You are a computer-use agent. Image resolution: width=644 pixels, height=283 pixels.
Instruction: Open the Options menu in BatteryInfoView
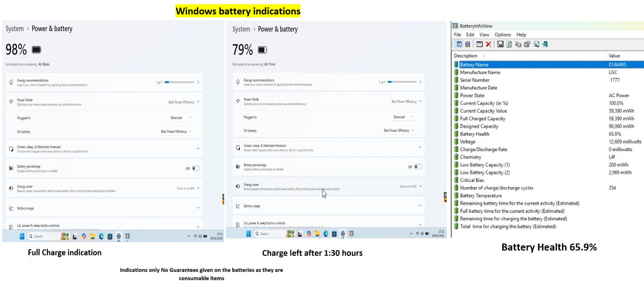pos(503,35)
